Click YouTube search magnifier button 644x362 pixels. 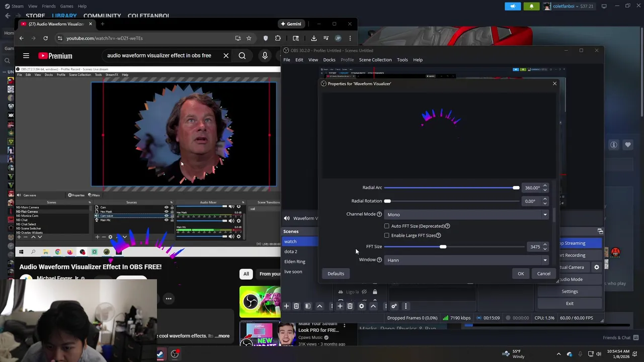[243, 56]
